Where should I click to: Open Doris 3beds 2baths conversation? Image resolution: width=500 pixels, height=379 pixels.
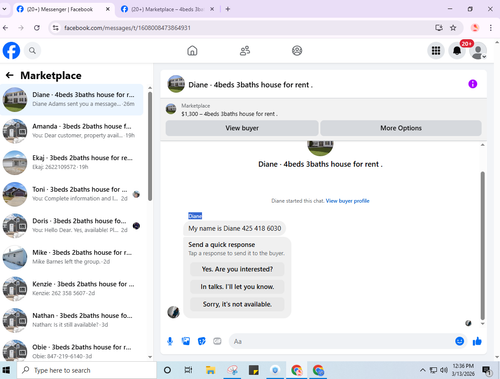pyautogui.click(x=72, y=226)
